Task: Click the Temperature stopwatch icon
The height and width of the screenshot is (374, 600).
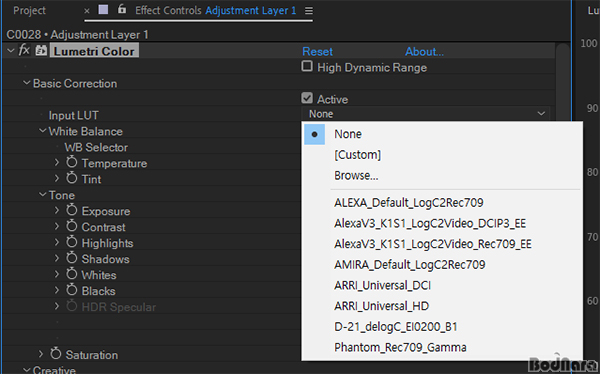Action: pos(72,163)
